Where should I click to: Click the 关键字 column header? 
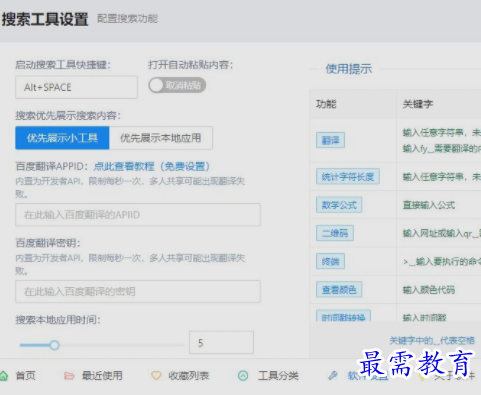(418, 104)
